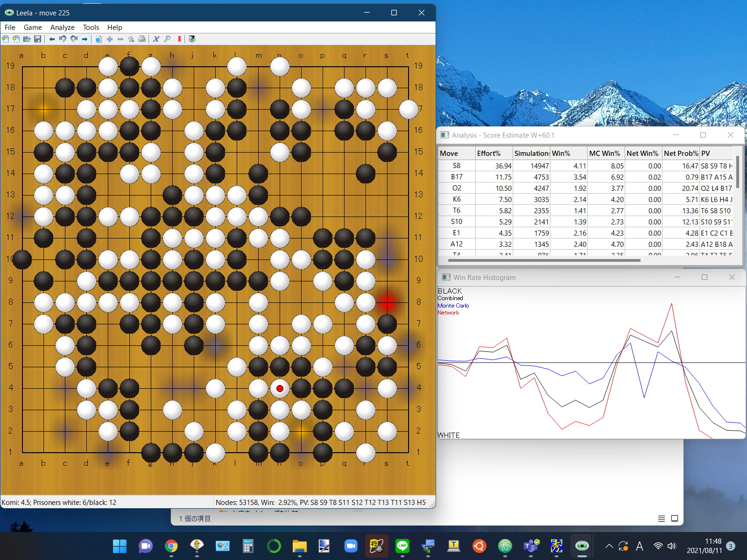
Task: Open the Tools menu
Action: coord(91,28)
